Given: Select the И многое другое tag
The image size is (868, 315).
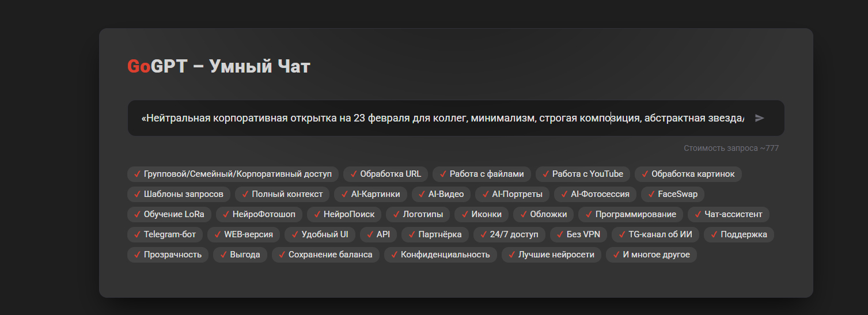Looking at the screenshot, I should [651, 255].
